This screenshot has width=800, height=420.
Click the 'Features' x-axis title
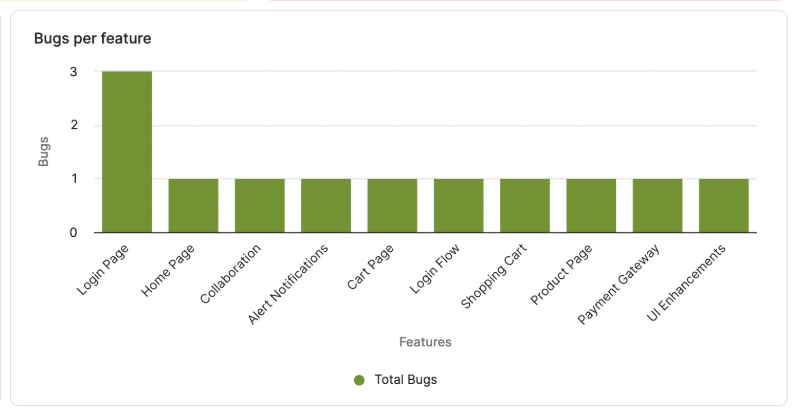[425, 342]
